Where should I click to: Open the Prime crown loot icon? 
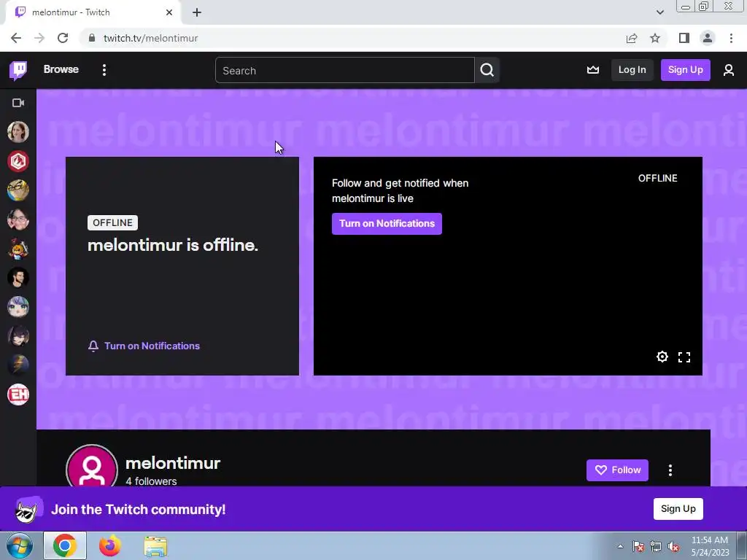pos(592,70)
